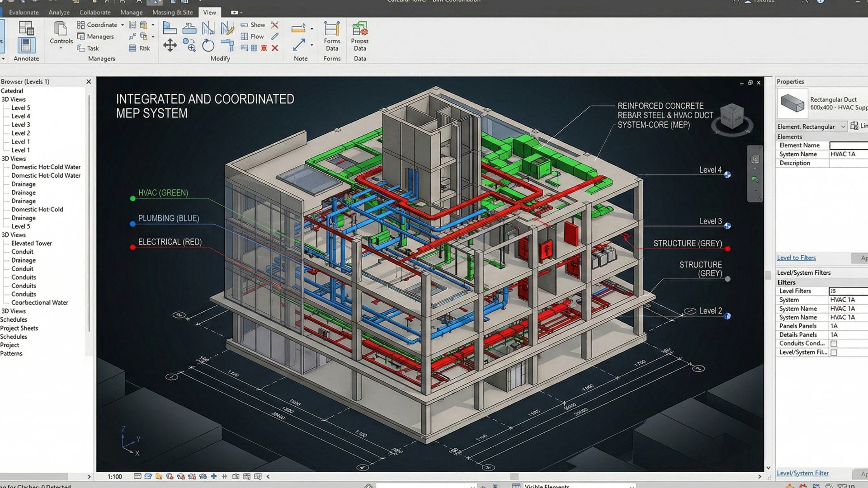Switch to the Collaborate ribbon tab
Screen dimensions: 868x488
tap(95, 12)
